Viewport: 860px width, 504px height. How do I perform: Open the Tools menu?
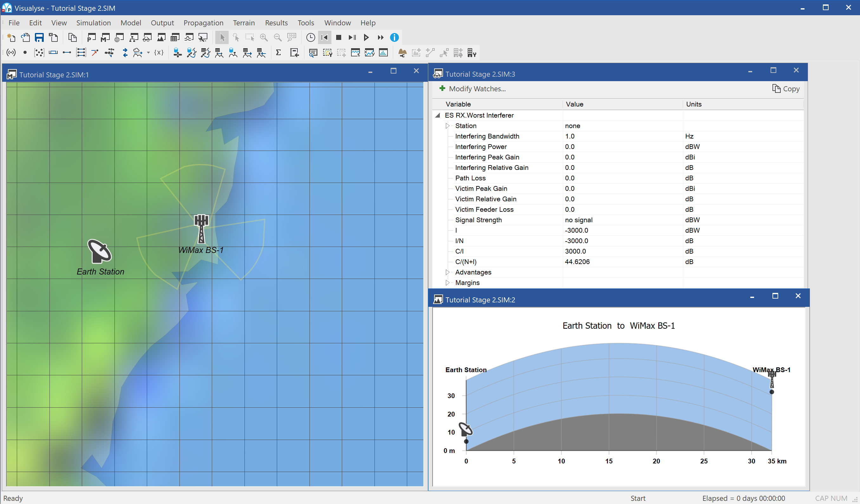(x=306, y=23)
